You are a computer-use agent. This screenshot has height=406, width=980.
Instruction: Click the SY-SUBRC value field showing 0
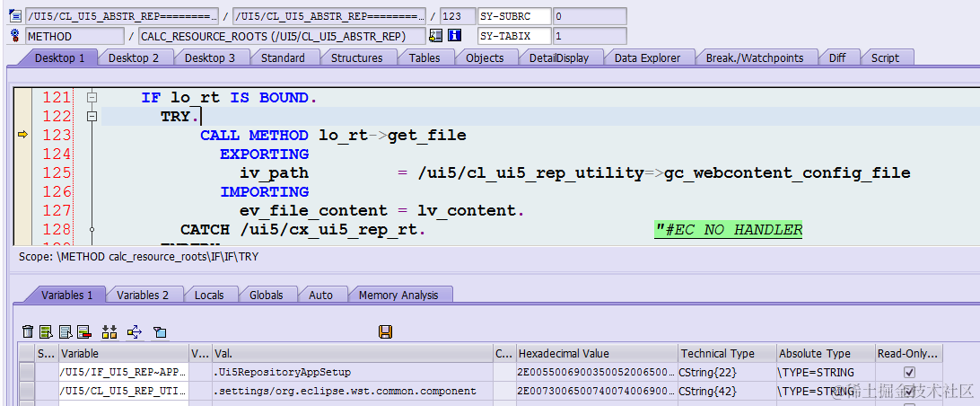point(590,16)
